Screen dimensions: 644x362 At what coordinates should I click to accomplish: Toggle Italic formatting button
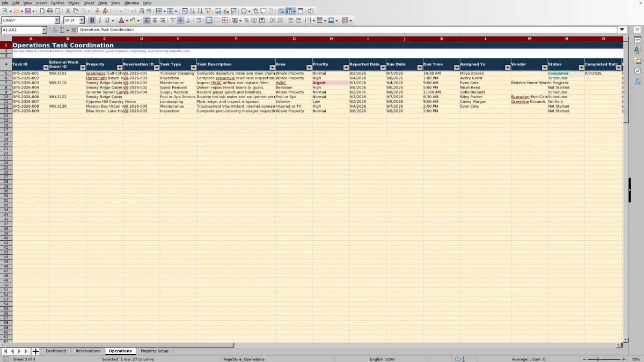coord(99,20)
